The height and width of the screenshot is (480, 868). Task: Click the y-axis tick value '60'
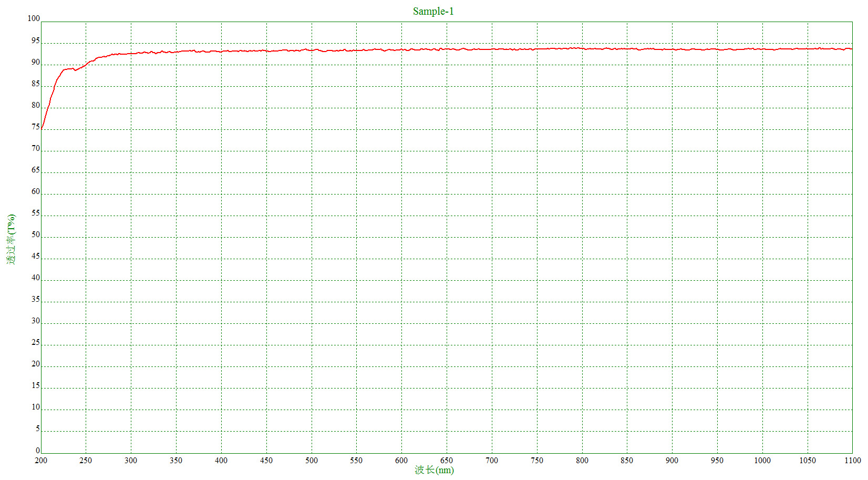pos(36,191)
